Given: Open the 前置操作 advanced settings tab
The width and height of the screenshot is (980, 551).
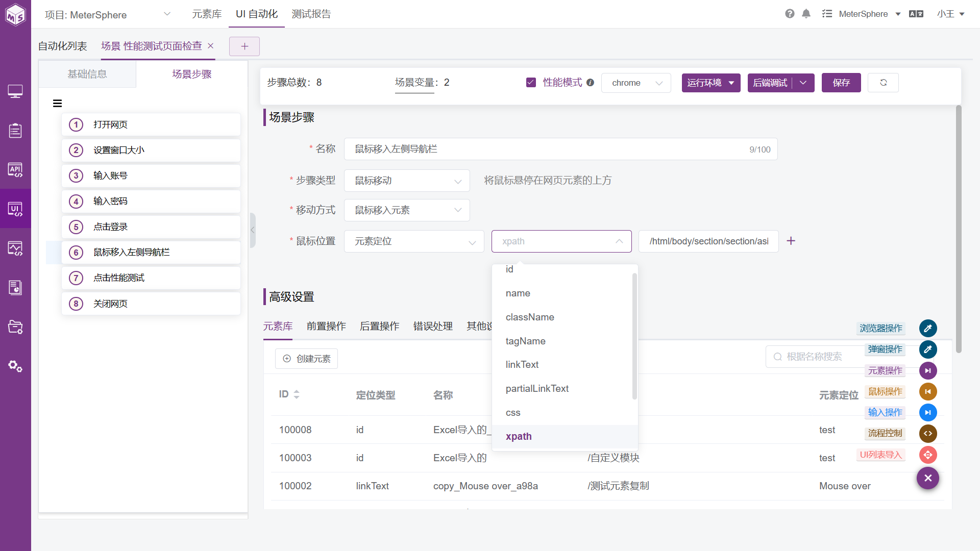Looking at the screenshot, I should coord(326,326).
